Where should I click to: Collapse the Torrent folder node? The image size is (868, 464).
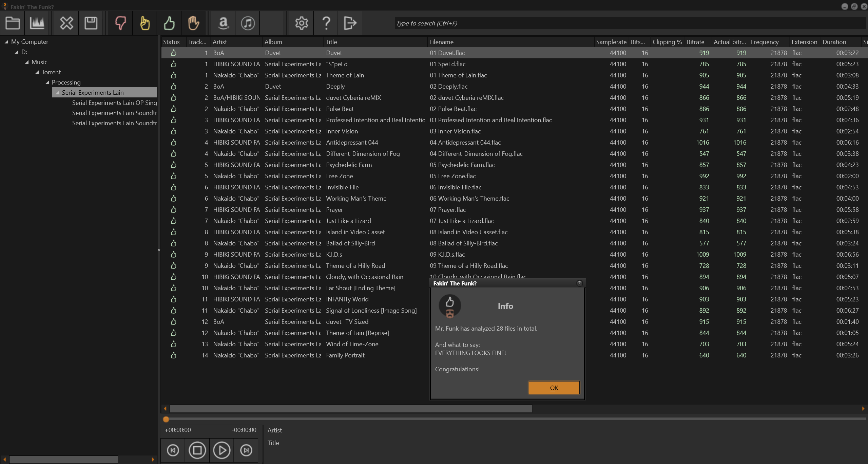(x=37, y=72)
